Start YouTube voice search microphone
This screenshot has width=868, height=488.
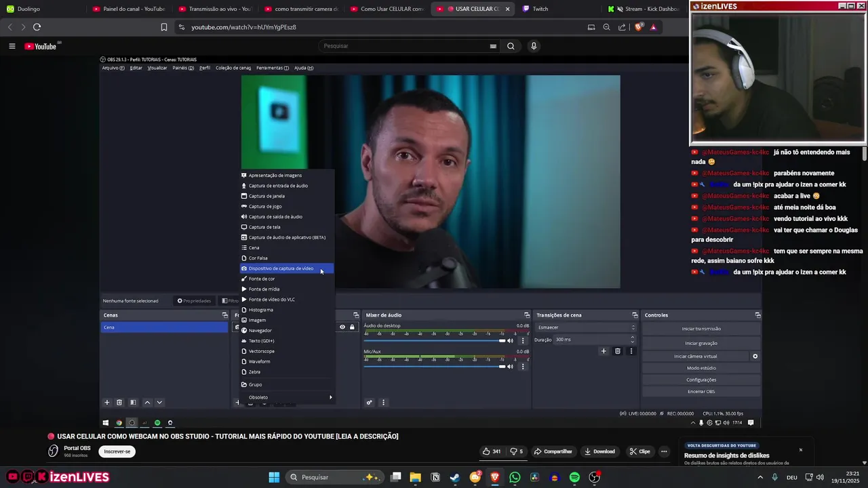tap(534, 46)
